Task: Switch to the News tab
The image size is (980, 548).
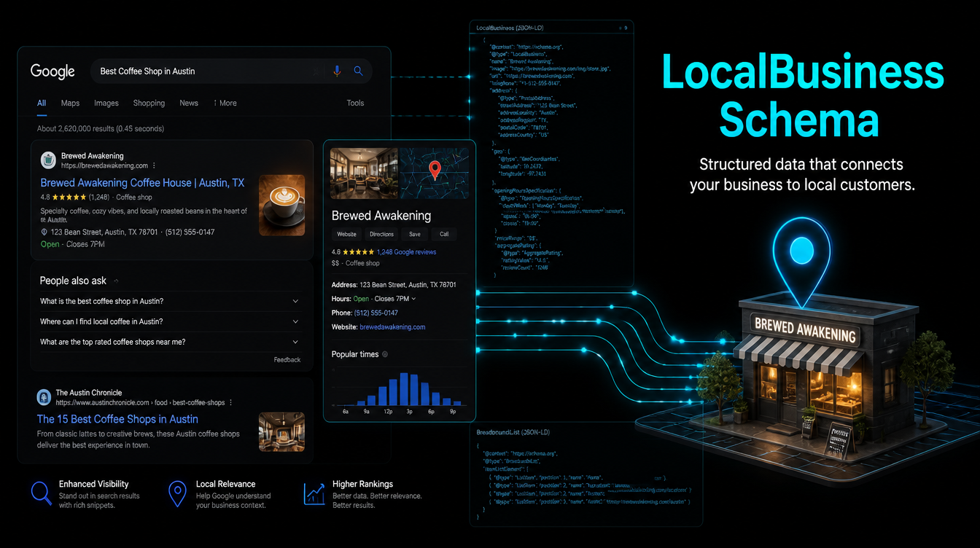Action: tap(189, 103)
